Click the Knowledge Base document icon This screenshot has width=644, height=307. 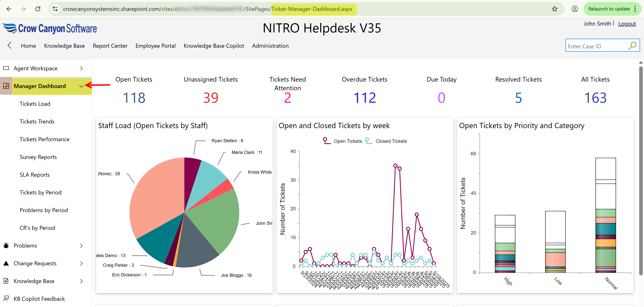click(x=6, y=281)
